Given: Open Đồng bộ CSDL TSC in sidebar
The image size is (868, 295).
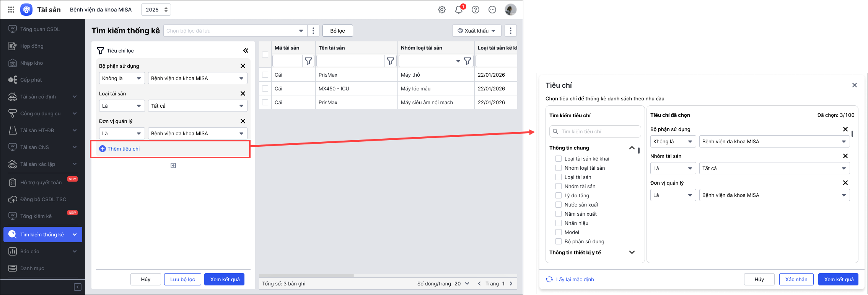Looking at the screenshot, I should click(43, 199).
